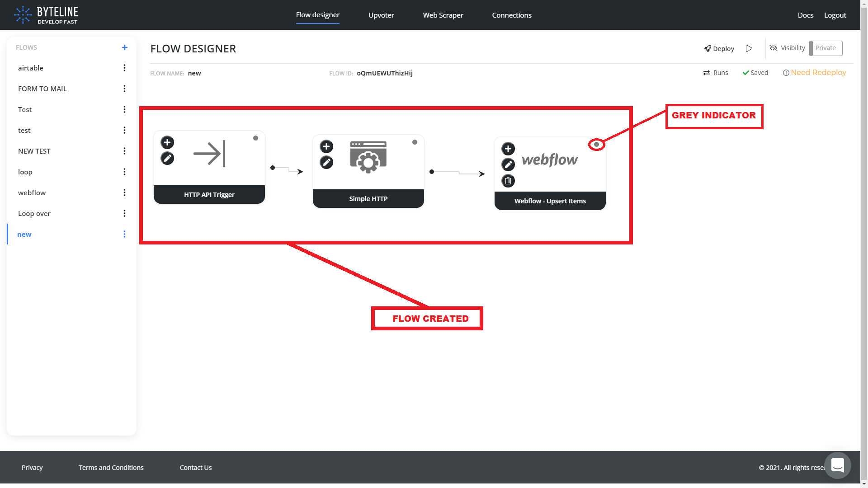
Task: Open options menu for Test flow
Action: point(124,109)
